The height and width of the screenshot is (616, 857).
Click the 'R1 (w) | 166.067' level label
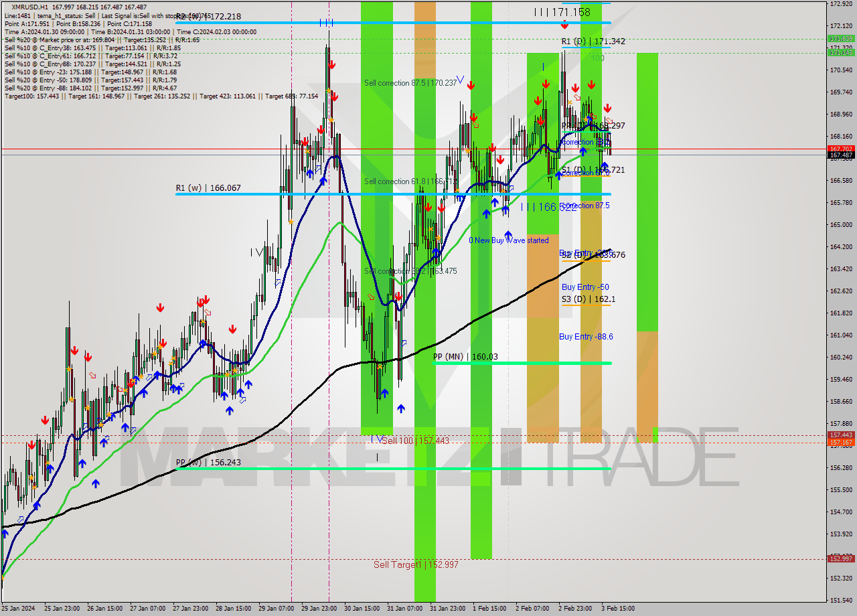(208, 189)
